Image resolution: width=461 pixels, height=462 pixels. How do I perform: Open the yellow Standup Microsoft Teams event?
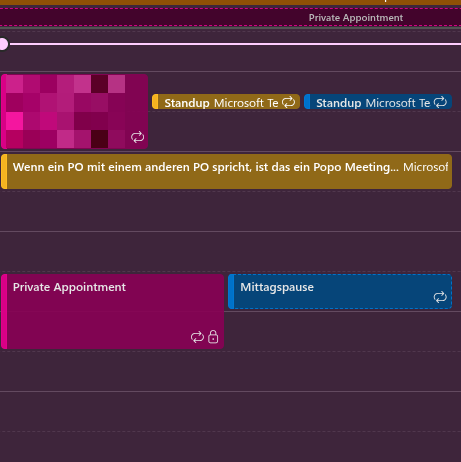pos(226,102)
